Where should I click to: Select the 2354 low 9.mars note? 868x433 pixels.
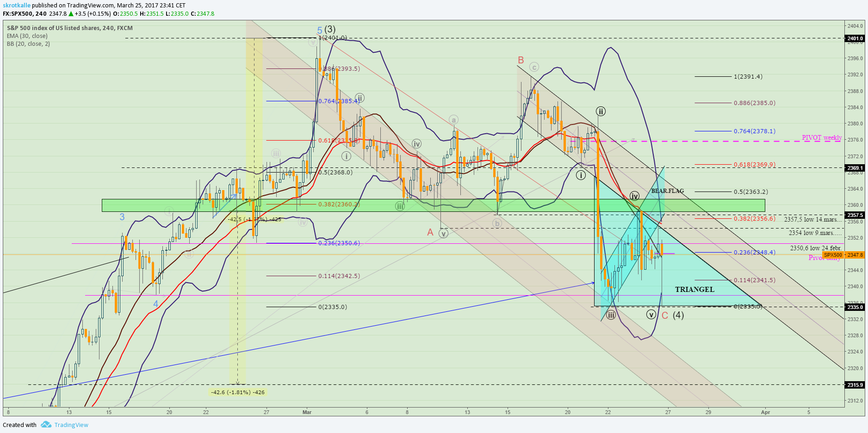pyautogui.click(x=815, y=233)
